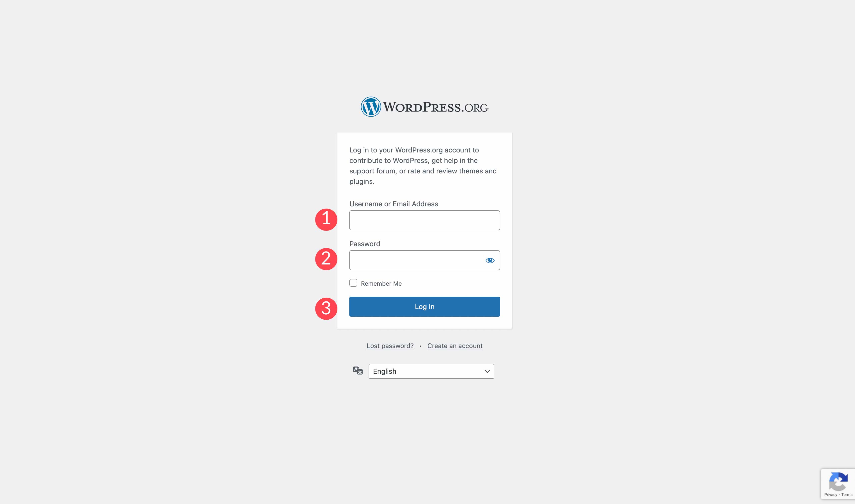Click the translate/globe icon left of language
The height and width of the screenshot is (504, 855).
(358, 371)
